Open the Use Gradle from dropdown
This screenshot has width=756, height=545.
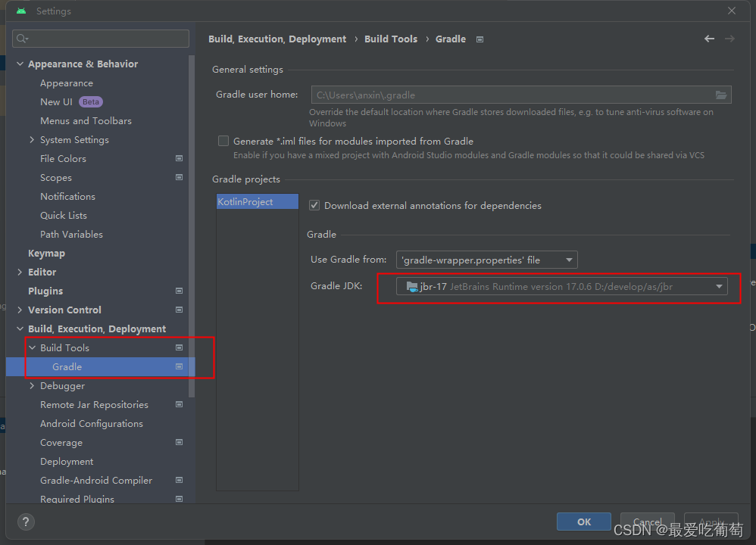click(x=487, y=260)
